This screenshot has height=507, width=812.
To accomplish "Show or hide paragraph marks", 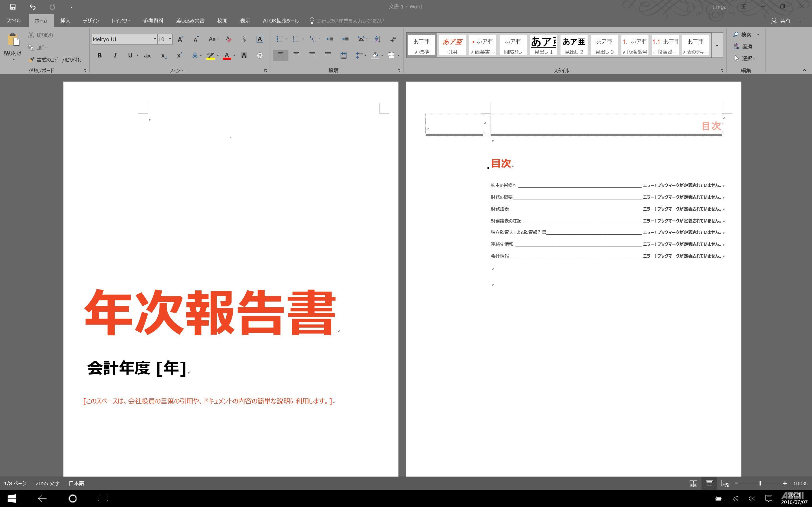I will point(393,39).
